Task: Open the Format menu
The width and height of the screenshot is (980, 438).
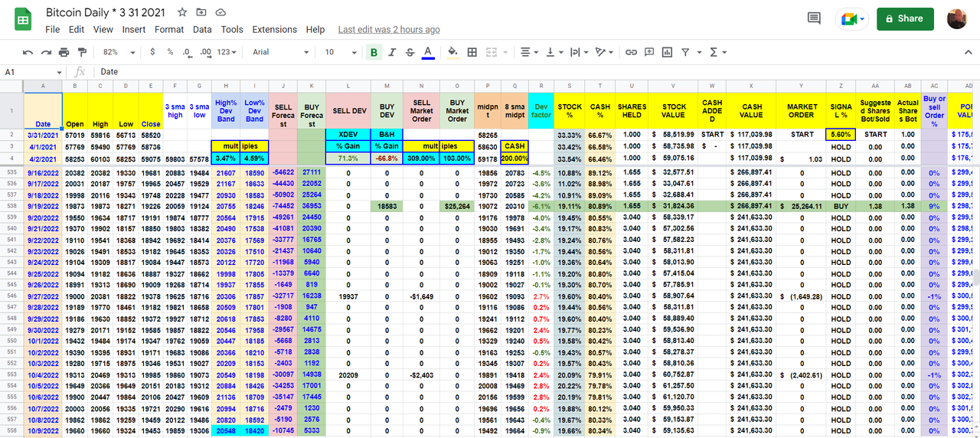Action: (x=169, y=29)
